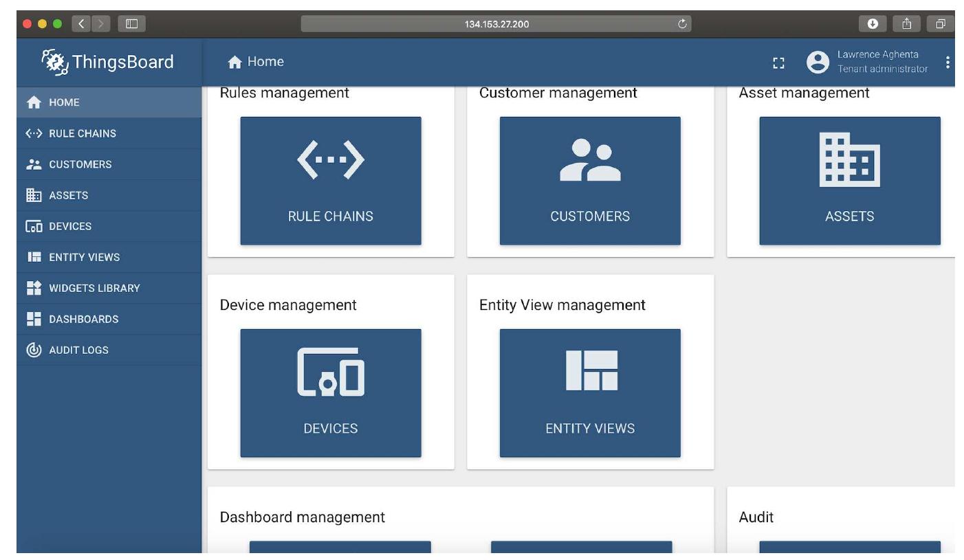Open the Rule Chains card
964x560 pixels.
tap(330, 181)
